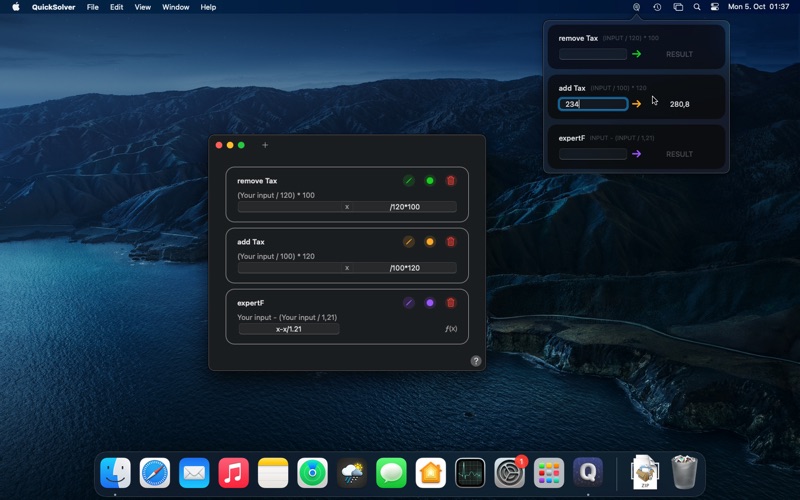Open Safari from the dock
This screenshot has width=800, height=500.
pos(155,472)
